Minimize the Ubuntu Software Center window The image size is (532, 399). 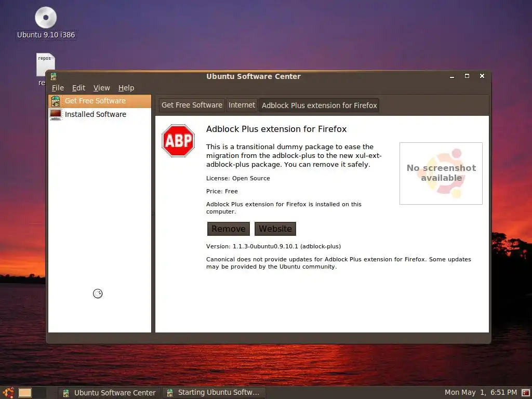(451, 76)
